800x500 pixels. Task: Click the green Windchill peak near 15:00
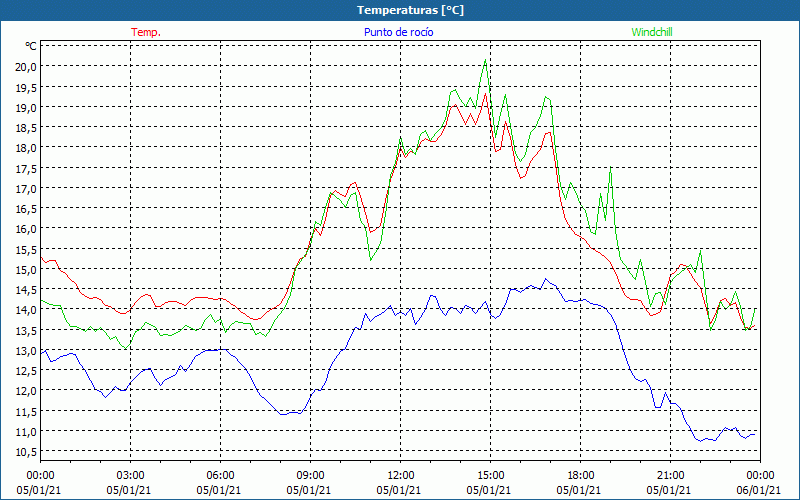coord(485,60)
